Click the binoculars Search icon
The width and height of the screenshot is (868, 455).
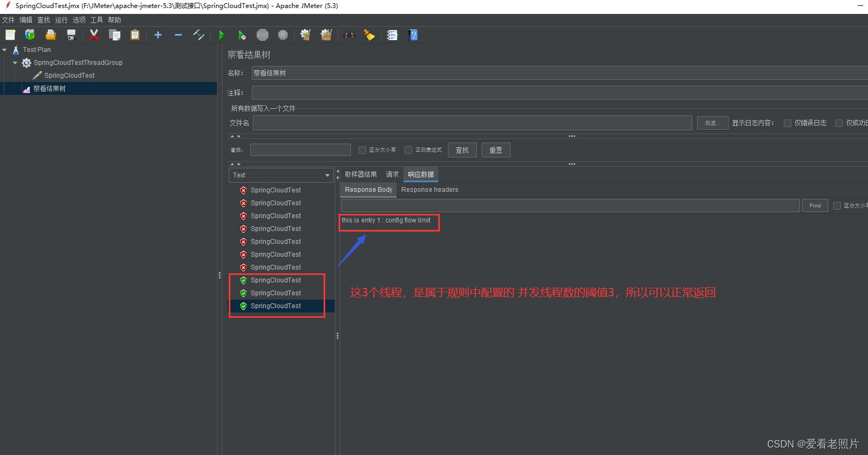[349, 35]
